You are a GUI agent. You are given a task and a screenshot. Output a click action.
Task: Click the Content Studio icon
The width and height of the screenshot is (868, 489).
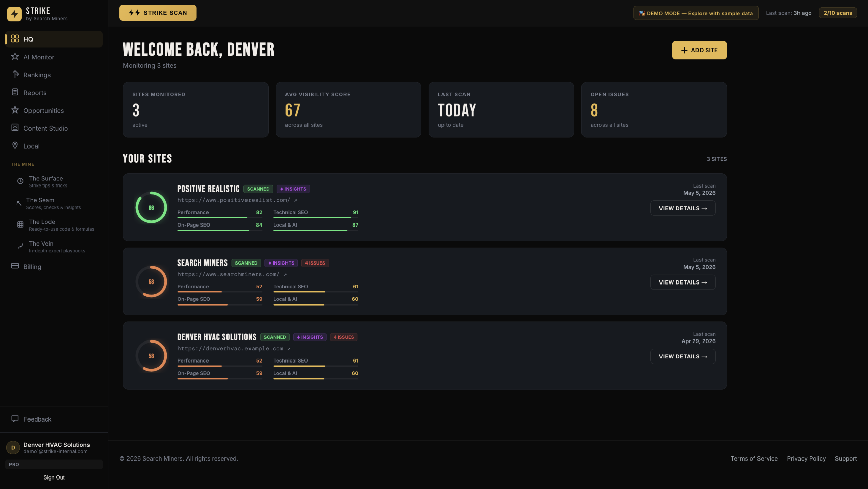[15, 128]
